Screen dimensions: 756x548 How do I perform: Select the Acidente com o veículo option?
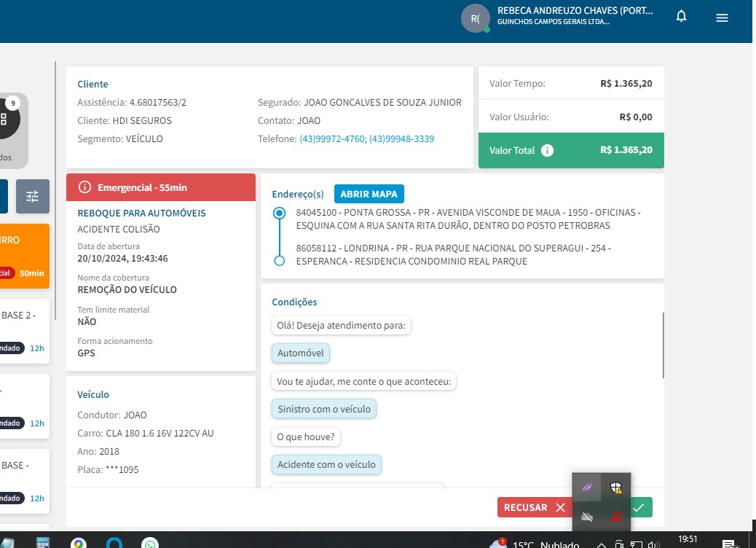(x=326, y=464)
